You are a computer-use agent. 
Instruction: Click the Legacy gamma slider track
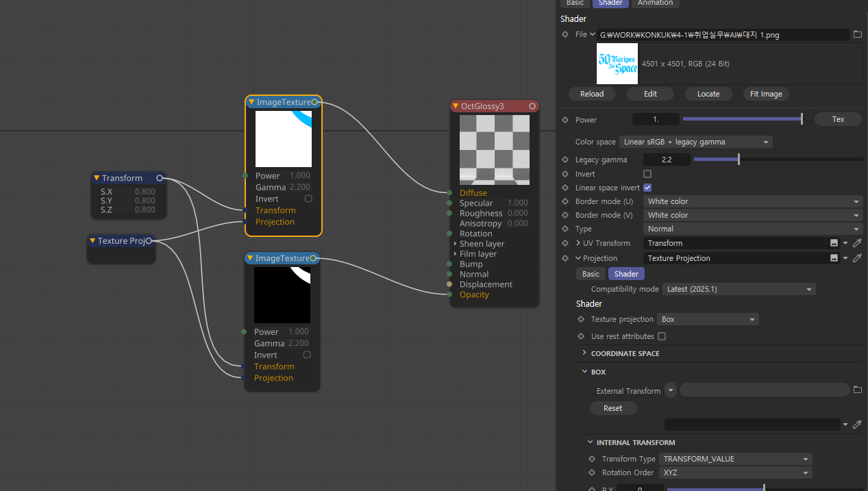[x=778, y=160]
